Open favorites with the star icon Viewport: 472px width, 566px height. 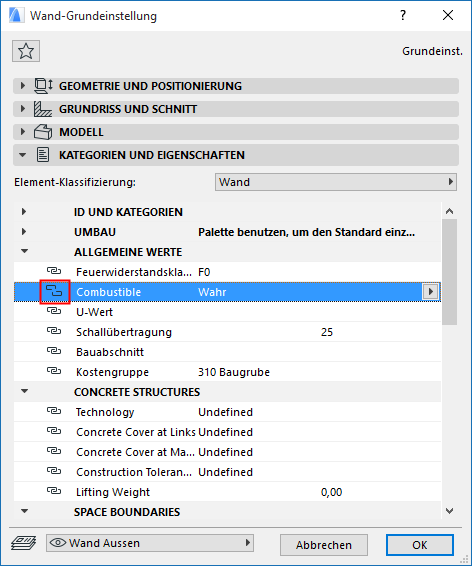tap(26, 51)
